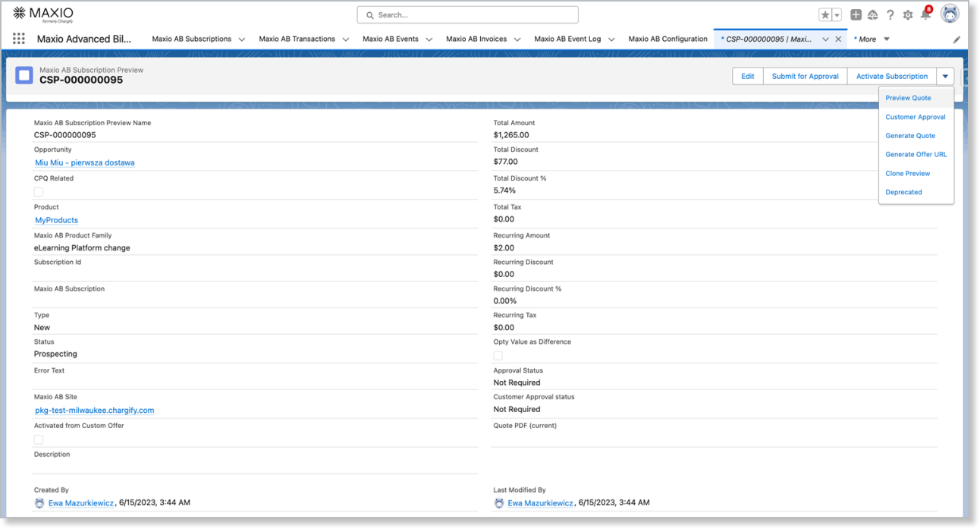Click the pencil edit navigation icon
This screenshot has width=980, height=529.
956,39
